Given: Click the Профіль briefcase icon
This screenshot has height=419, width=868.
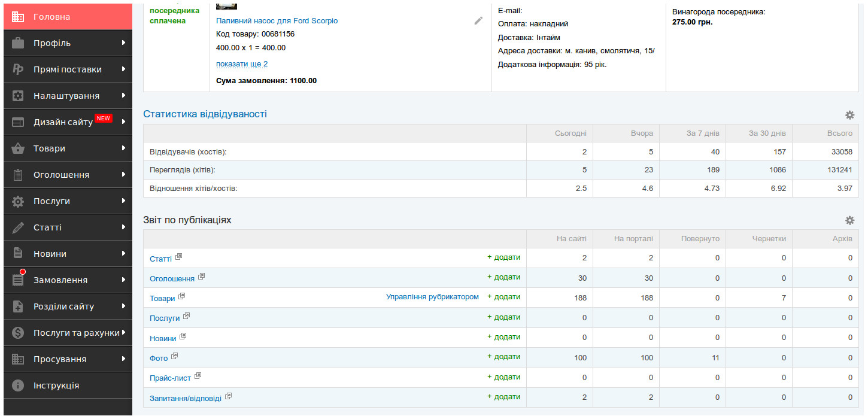Looking at the screenshot, I should [18, 43].
